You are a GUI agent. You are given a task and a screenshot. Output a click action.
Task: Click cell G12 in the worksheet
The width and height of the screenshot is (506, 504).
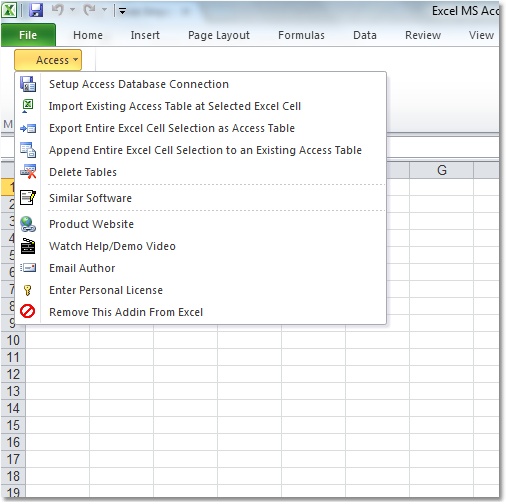[x=441, y=374]
